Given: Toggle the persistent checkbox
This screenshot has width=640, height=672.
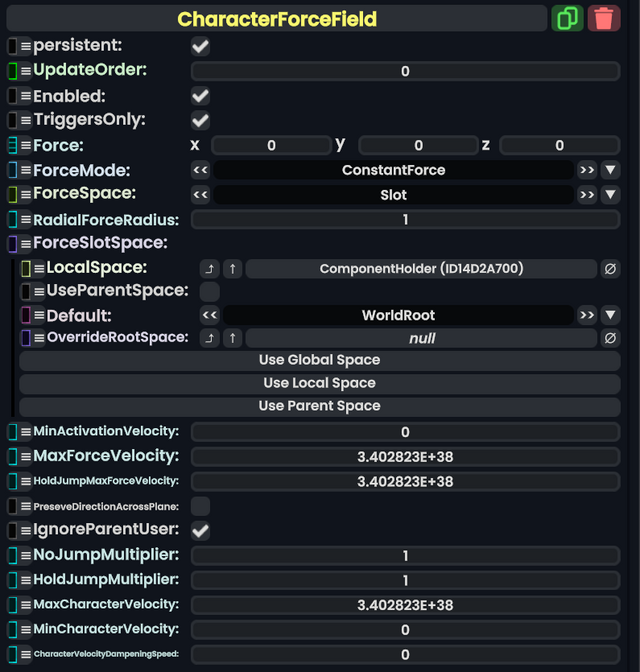Looking at the screenshot, I should click(x=201, y=46).
